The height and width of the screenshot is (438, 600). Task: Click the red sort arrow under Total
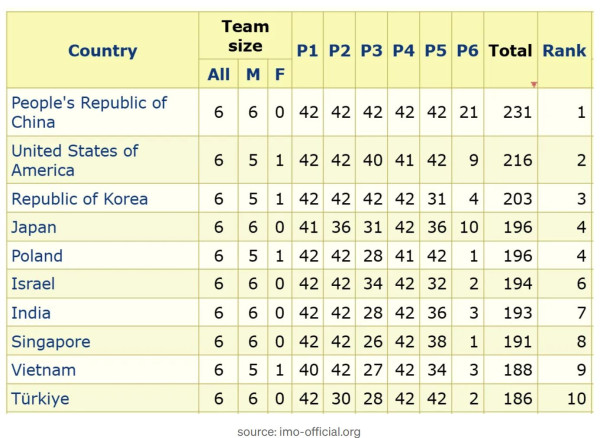point(534,84)
